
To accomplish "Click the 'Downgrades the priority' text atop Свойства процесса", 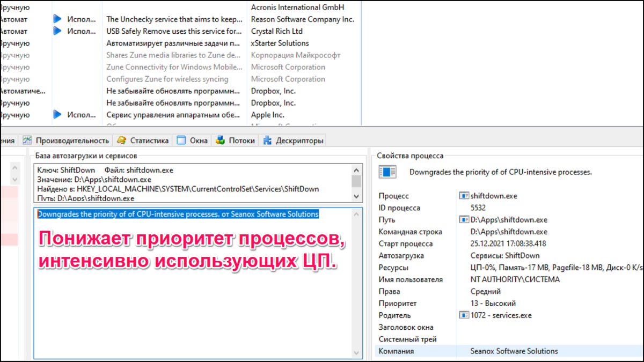I will (x=501, y=172).
